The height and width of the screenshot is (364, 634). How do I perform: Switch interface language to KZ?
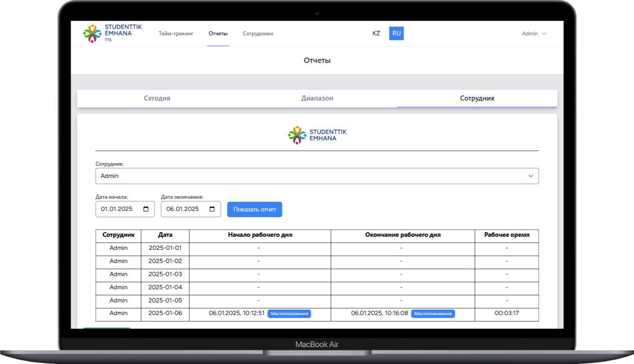coord(376,33)
